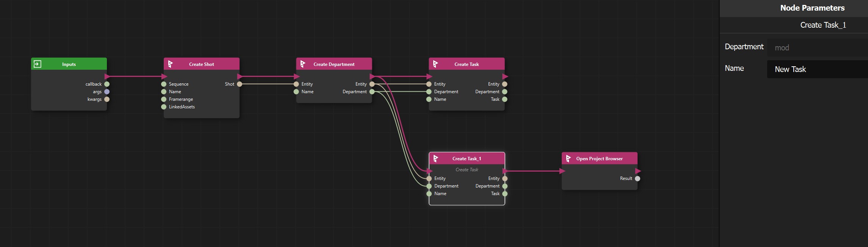Click the Framerange input port
Image resolution: width=868 pixels, height=247 pixels.
coord(164,99)
